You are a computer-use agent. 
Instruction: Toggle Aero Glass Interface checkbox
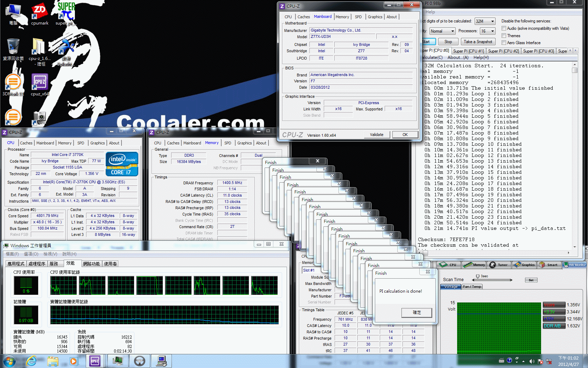[504, 43]
